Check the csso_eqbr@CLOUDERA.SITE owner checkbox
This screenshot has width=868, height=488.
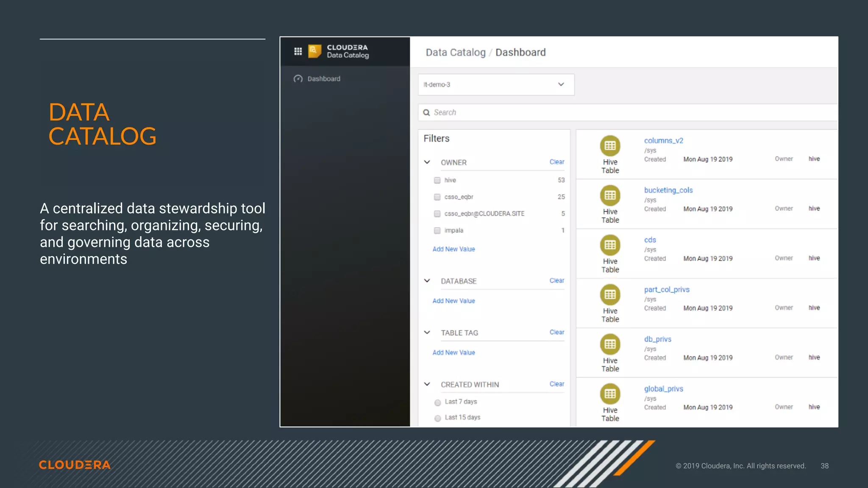437,214
